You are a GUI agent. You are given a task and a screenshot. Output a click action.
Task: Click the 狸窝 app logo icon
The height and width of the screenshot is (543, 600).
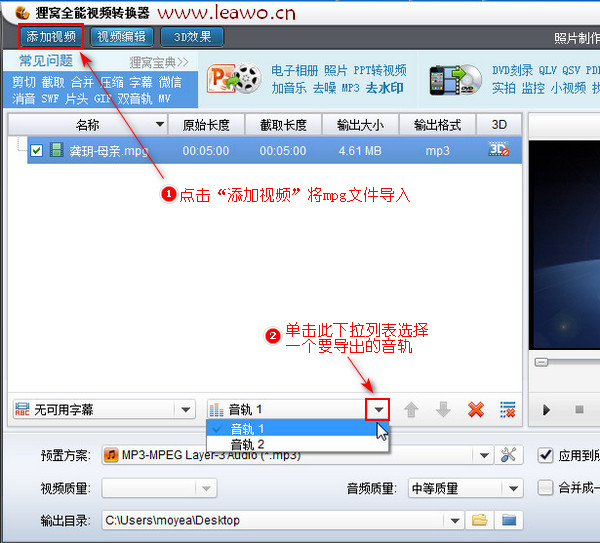pos(22,13)
